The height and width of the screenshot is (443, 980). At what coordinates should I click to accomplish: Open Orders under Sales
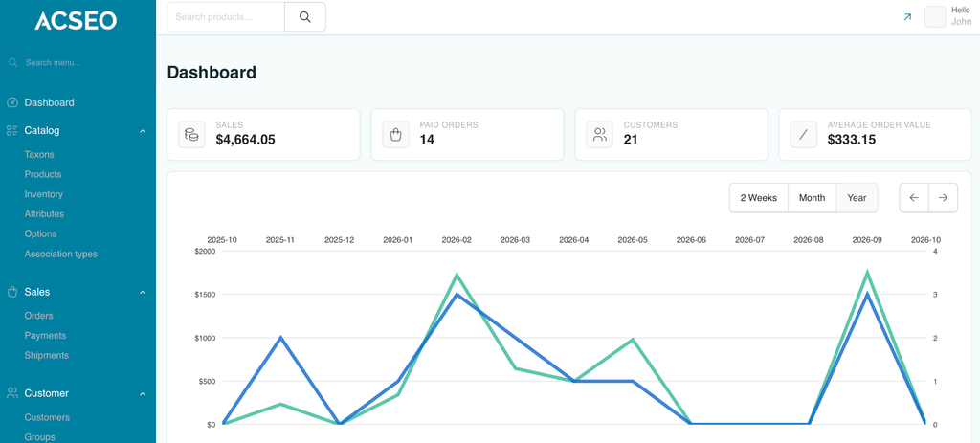pyautogui.click(x=38, y=316)
